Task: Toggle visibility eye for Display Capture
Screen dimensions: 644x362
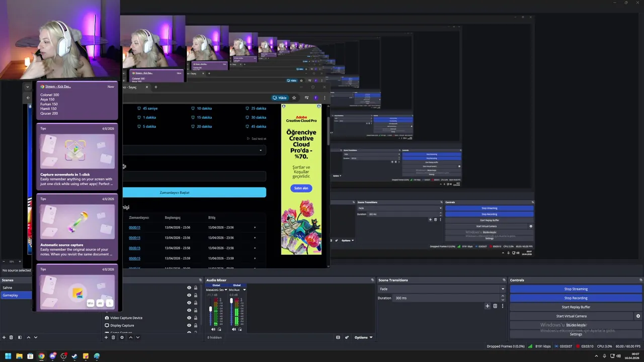Action: tap(189, 325)
